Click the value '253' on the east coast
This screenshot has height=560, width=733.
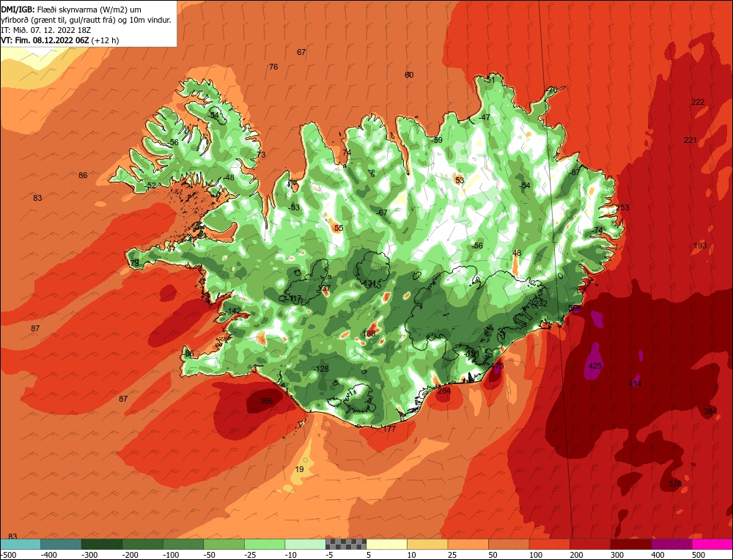(x=622, y=207)
